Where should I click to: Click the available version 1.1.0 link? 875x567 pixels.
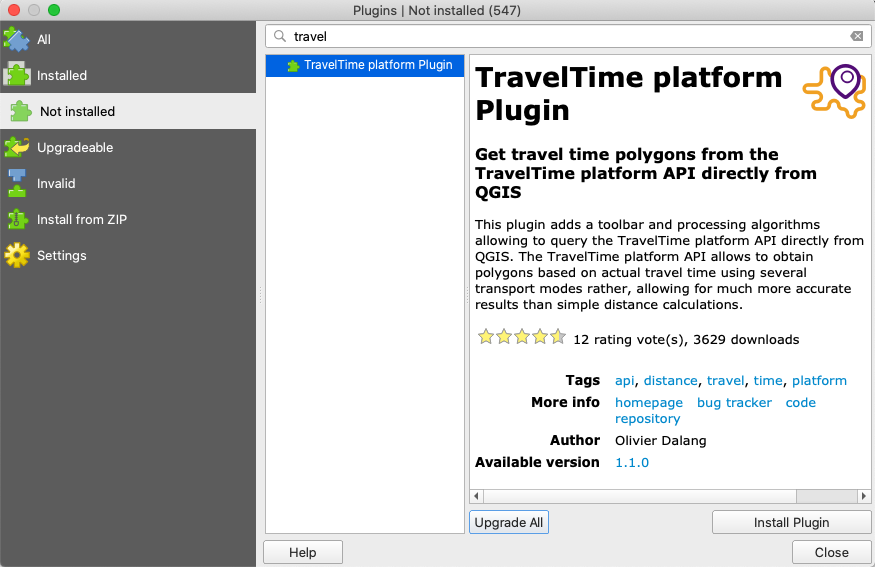tap(632, 463)
